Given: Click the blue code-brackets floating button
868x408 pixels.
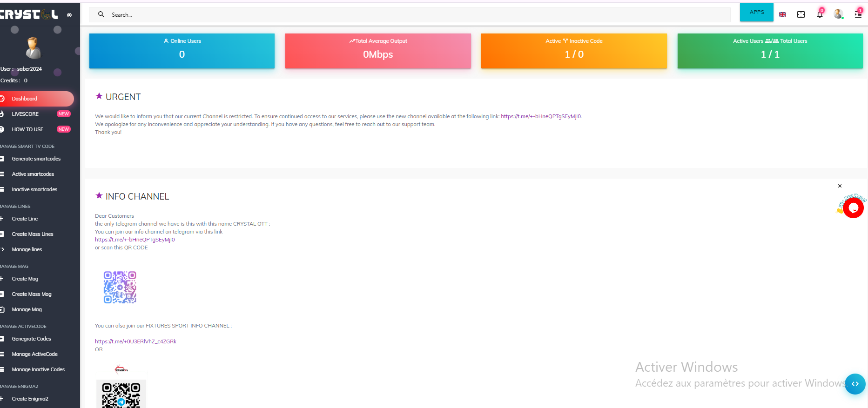Looking at the screenshot, I should tap(855, 384).
